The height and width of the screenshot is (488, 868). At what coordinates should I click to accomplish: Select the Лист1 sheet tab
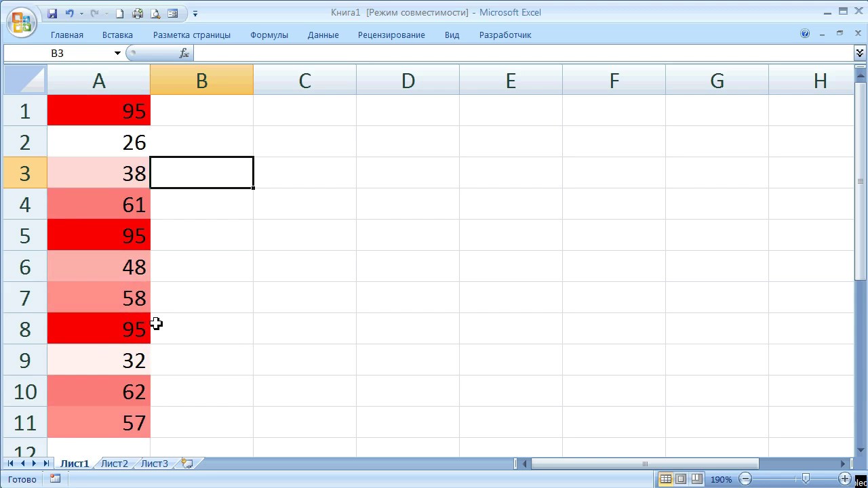(x=75, y=464)
